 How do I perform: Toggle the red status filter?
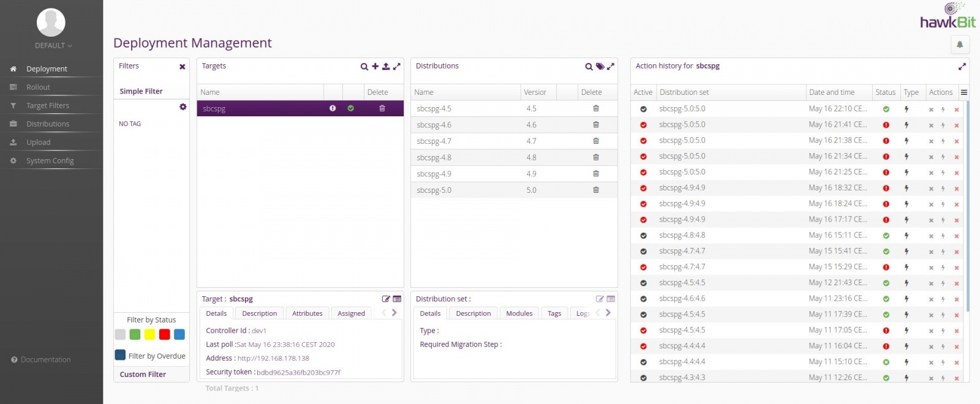[164, 334]
